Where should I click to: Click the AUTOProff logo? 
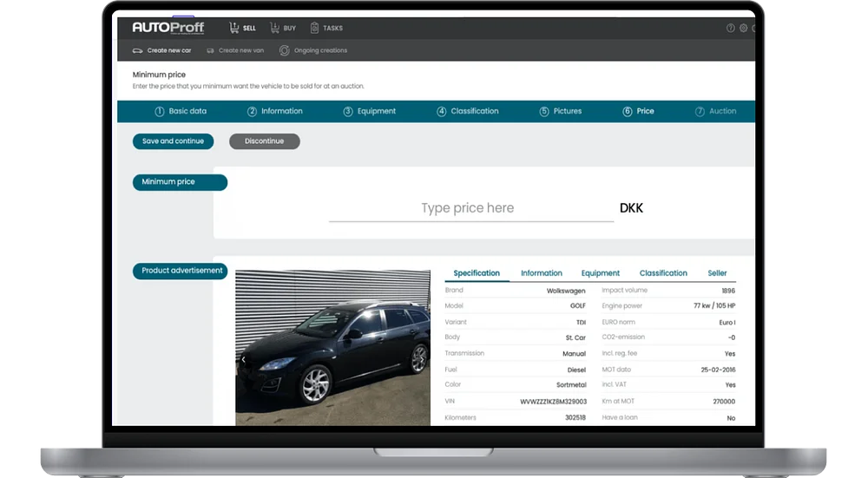click(x=168, y=28)
